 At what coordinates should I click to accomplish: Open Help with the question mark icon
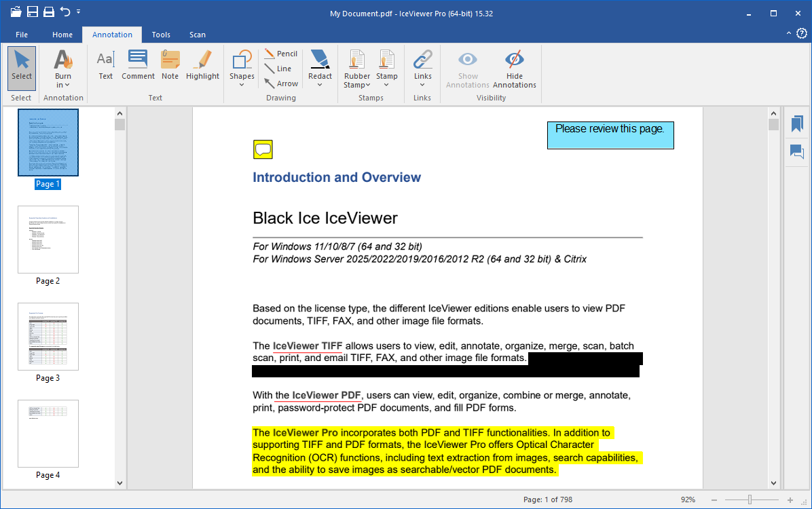[802, 34]
